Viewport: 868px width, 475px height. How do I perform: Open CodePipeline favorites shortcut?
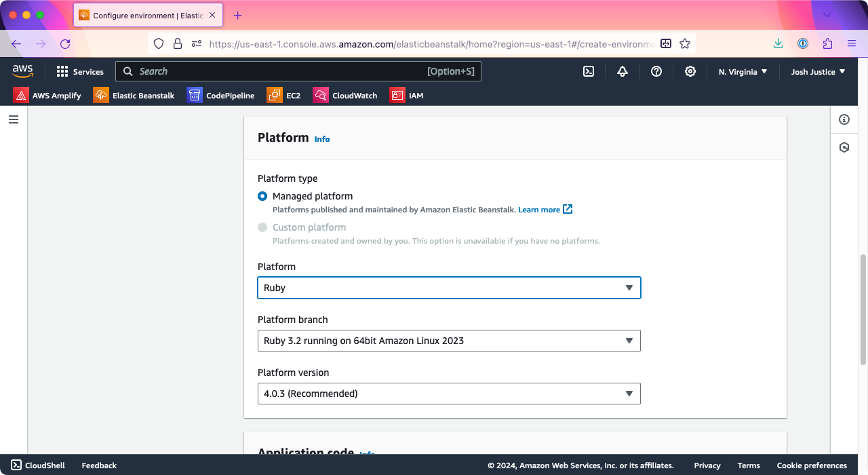click(220, 96)
